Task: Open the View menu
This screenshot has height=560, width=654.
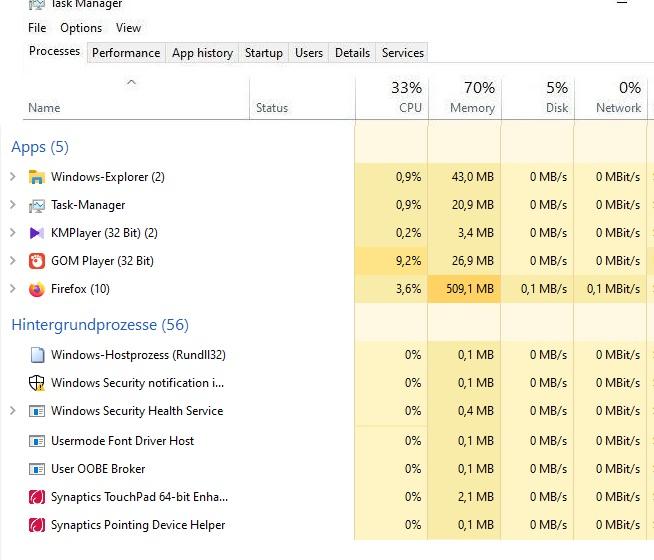Action: [128, 28]
